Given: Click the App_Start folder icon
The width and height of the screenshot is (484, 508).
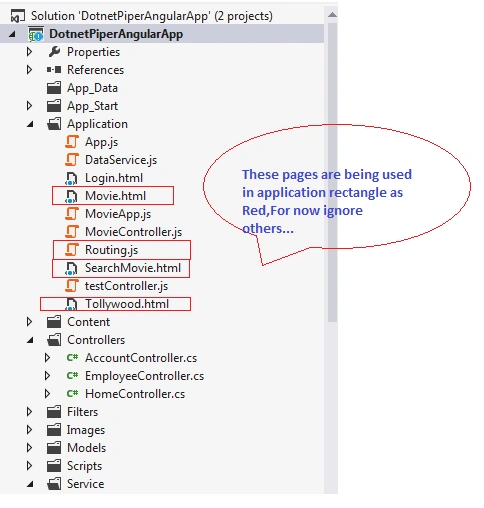Looking at the screenshot, I should click(x=54, y=106).
